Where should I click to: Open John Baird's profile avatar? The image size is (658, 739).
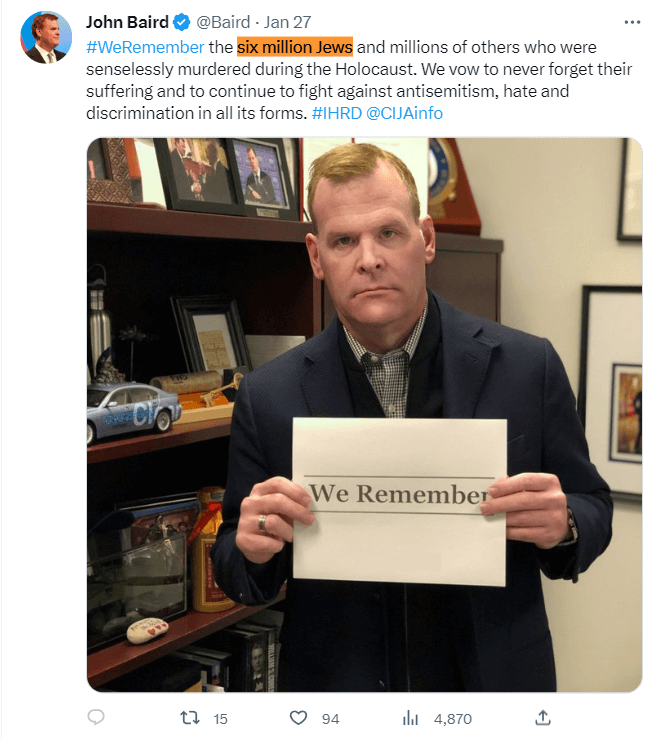pyautogui.click(x=46, y=37)
